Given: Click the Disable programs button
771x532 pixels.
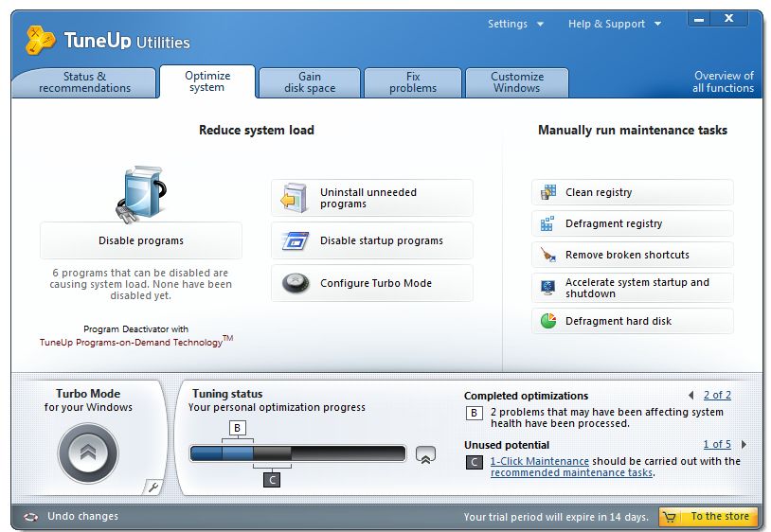Looking at the screenshot, I should [141, 240].
